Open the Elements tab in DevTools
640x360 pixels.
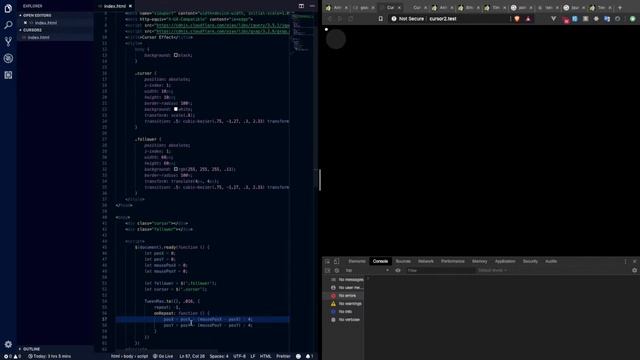pos(357,261)
